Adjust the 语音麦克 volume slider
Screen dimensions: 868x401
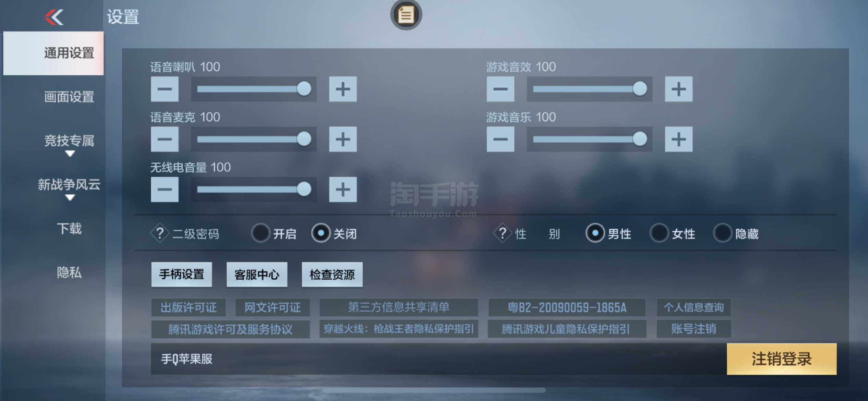point(254,139)
